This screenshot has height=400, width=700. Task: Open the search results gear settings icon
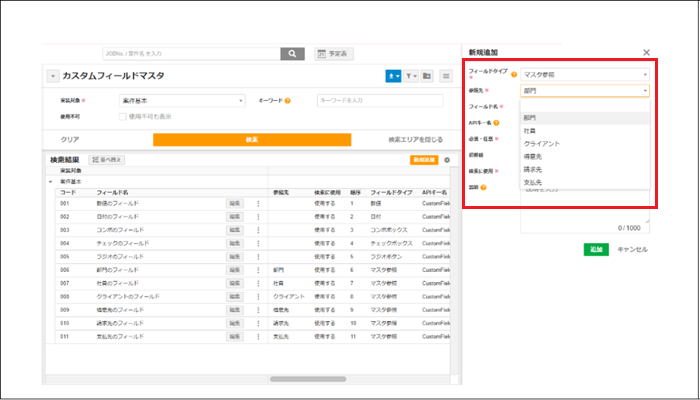click(447, 159)
